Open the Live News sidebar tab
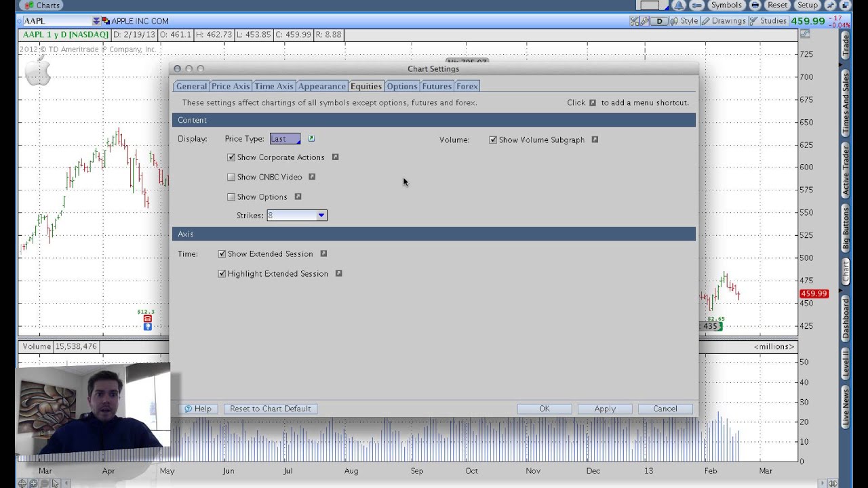Image resolution: width=868 pixels, height=488 pixels. tap(846, 407)
